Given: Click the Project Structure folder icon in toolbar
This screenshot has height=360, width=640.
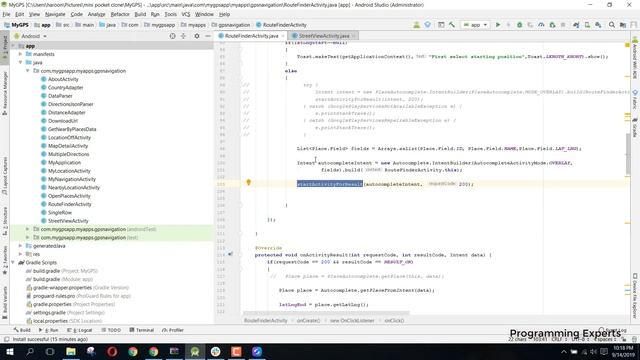Looking at the screenshot, I should click(623, 25).
